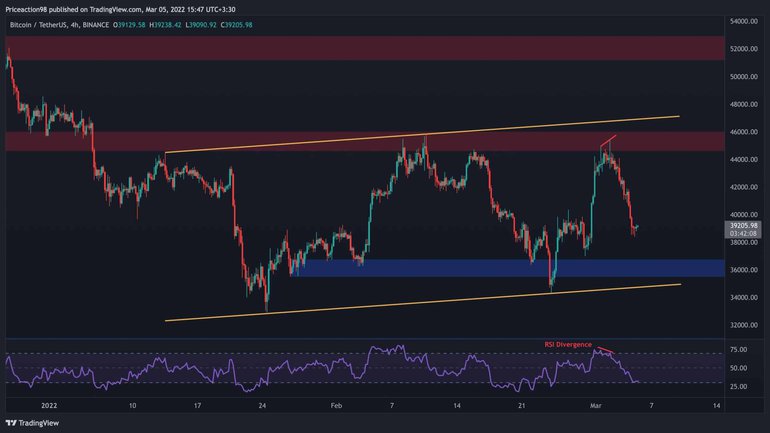The image size is (770, 433).
Task: Click the 50000.00 price axis label
Action: 743,77
